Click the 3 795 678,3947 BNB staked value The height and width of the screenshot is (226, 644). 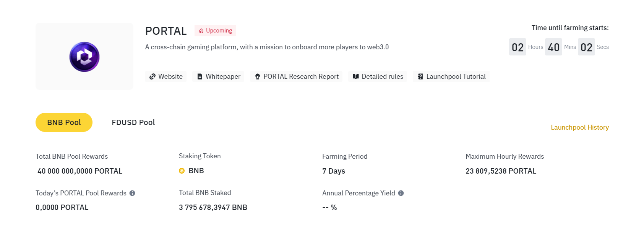pyautogui.click(x=213, y=207)
